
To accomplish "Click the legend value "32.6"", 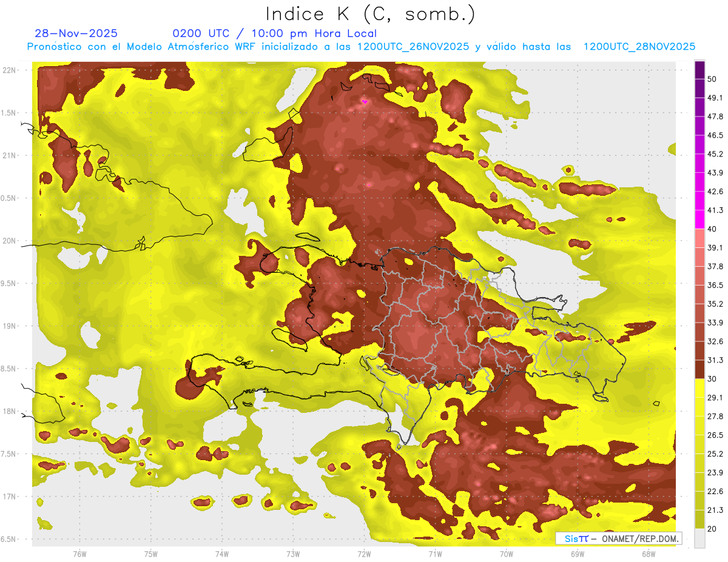I will (715, 341).
